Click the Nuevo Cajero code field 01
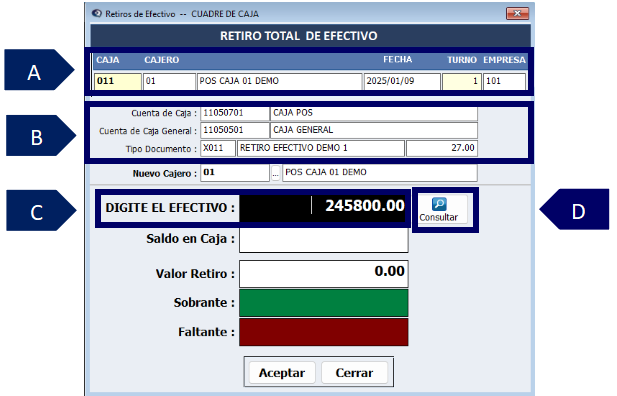Image resolution: width=617 pixels, height=396 pixels. tap(235, 173)
